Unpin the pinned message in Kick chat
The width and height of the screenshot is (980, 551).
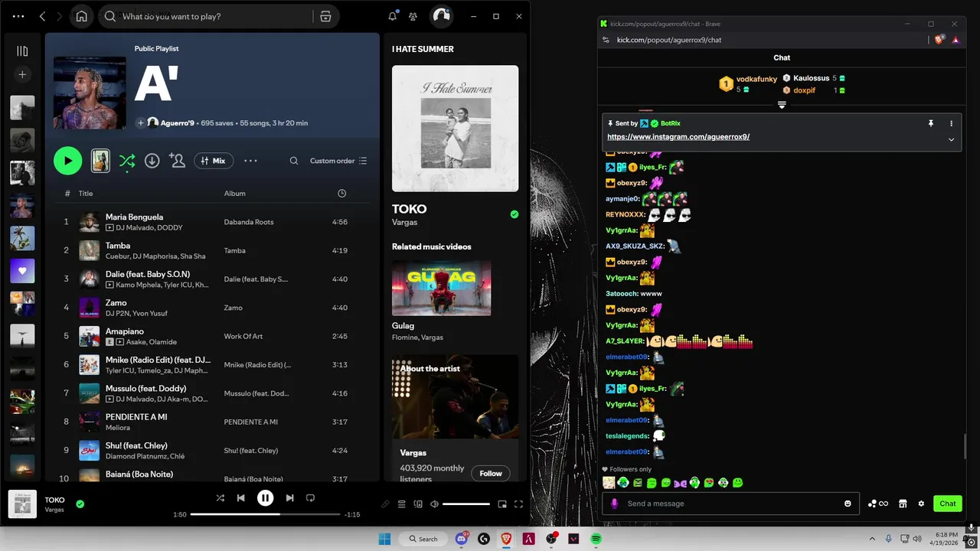[x=931, y=123]
